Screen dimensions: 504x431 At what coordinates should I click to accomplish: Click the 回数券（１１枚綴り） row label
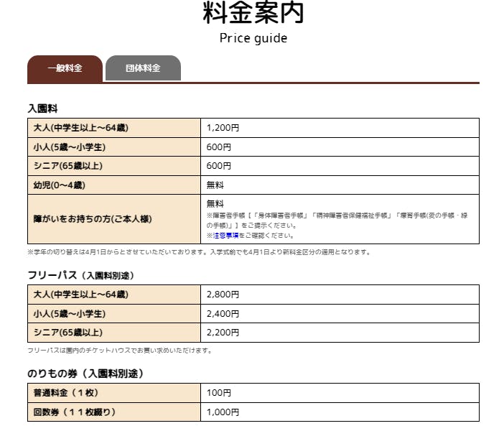click(x=75, y=412)
